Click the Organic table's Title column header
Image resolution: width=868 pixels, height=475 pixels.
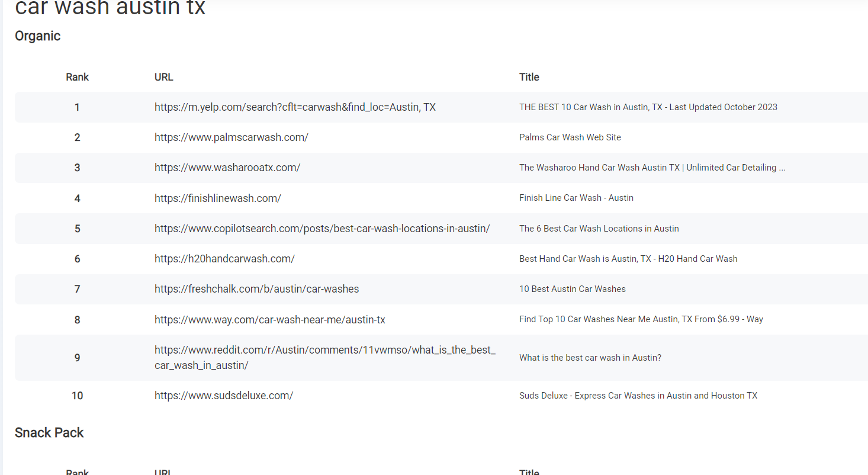pyautogui.click(x=529, y=77)
